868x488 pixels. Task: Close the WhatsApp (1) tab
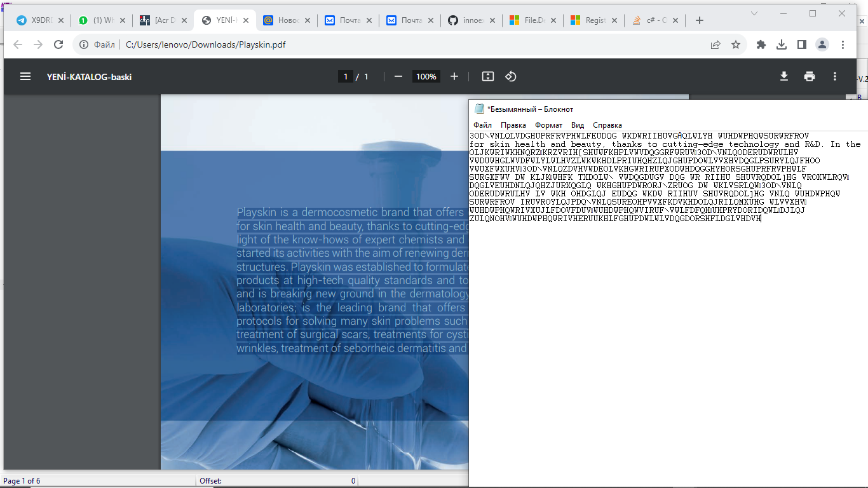(x=123, y=20)
